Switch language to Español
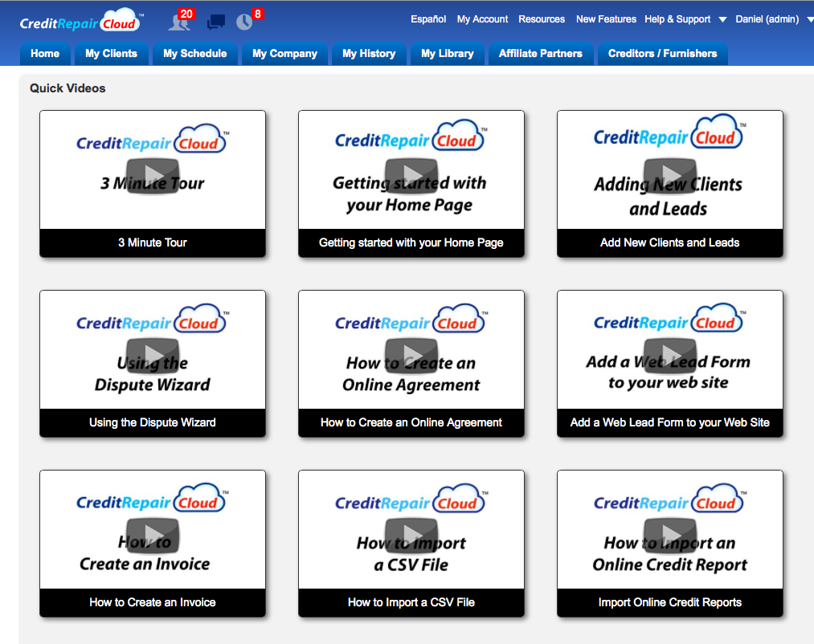814x644 pixels. 428,19
